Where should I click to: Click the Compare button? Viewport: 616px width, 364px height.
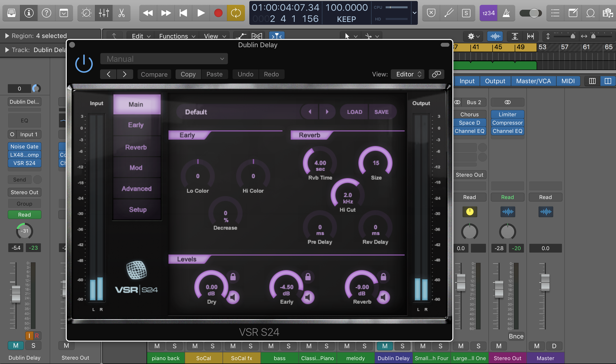[154, 74]
